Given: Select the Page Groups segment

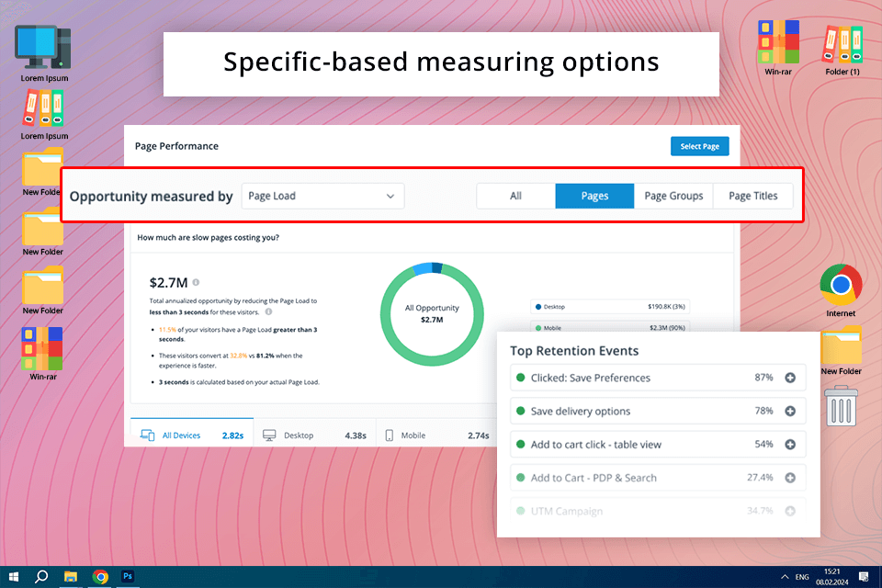Looking at the screenshot, I should click(x=673, y=196).
